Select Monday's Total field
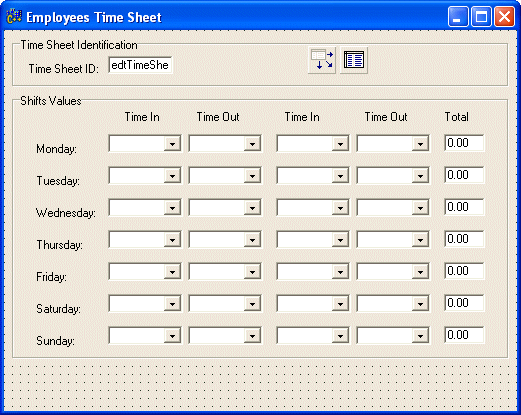The height and width of the screenshot is (415, 521). pyautogui.click(x=464, y=143)
